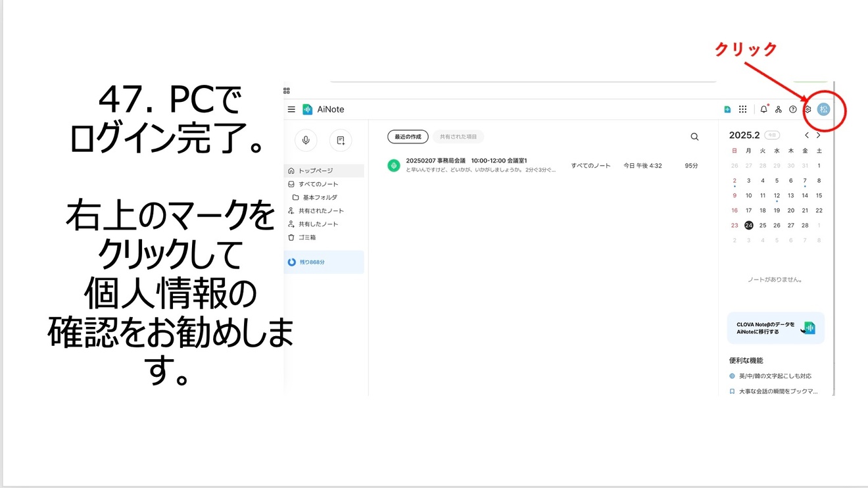
Task: Select February 16 on the calendar
Action: click(735, 210)
